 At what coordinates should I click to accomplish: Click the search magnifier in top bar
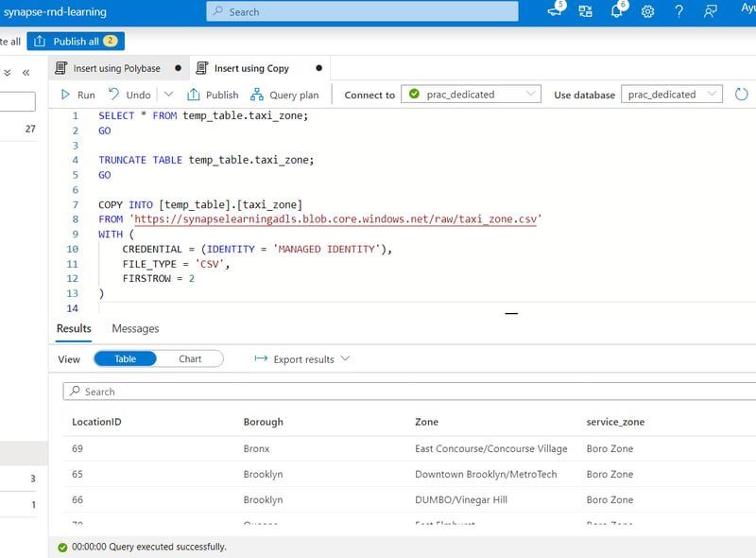(218, 10)
